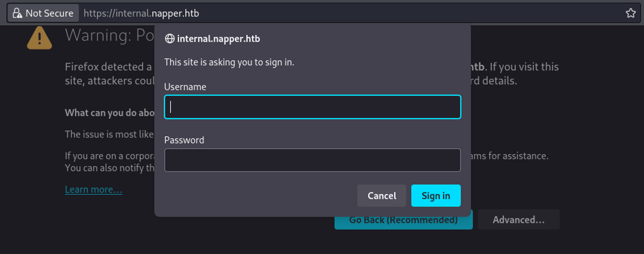Select the address bar URL text
This screenshot has height=254, width=644.
point(141,13)
